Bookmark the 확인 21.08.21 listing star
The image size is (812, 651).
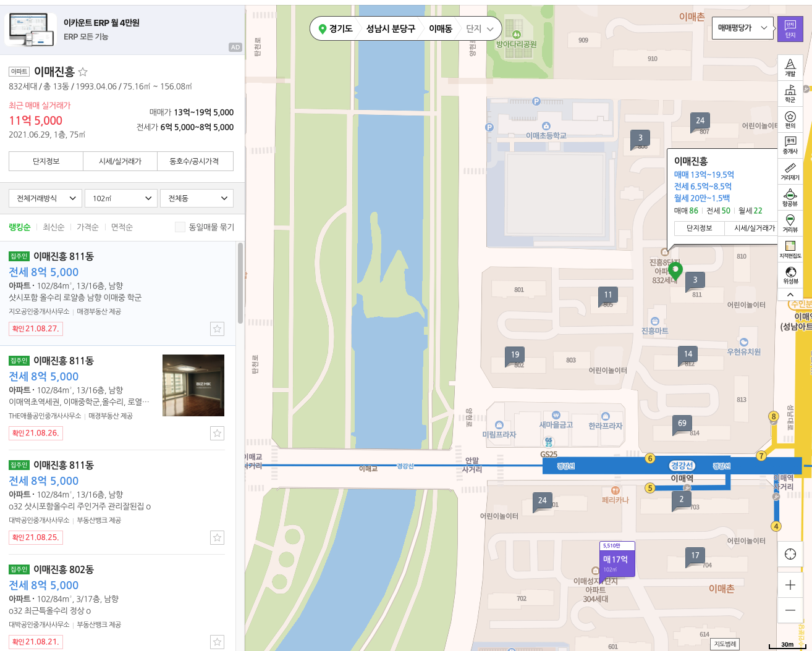click(217, 642)
